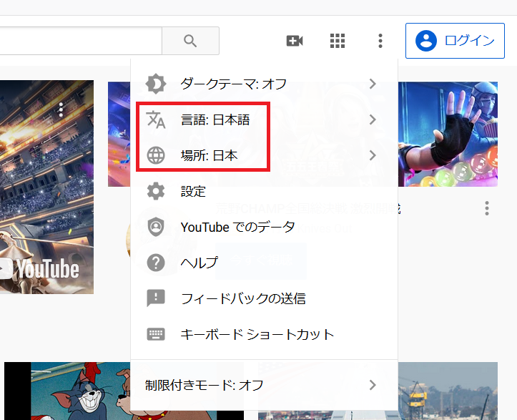Click three-dot options right of 荒野CHAMP title
The image size is (517, 420).
click(x=487, y=208)
